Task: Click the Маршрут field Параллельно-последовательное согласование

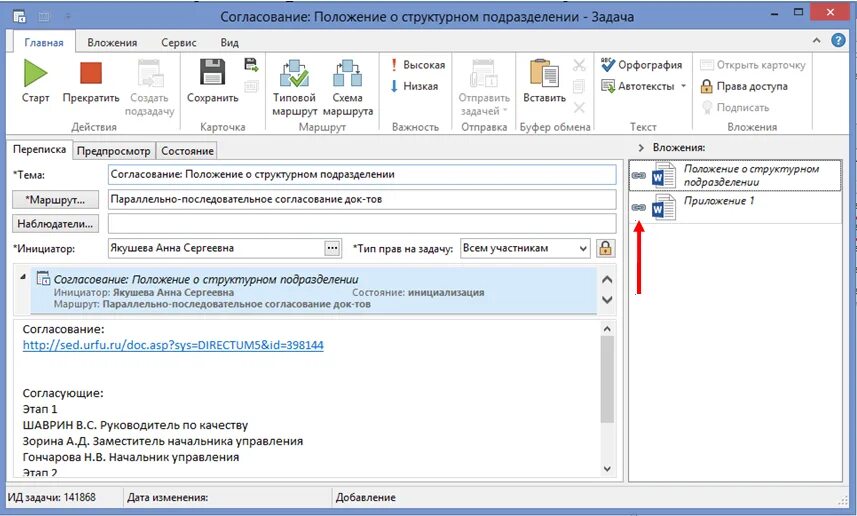Action: [x=362, y=200]
